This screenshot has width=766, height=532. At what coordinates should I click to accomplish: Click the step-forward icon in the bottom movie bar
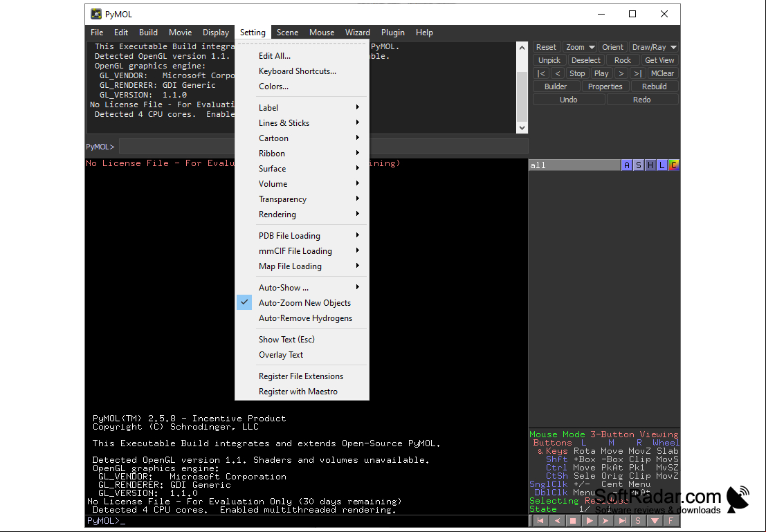pos(605,521)
